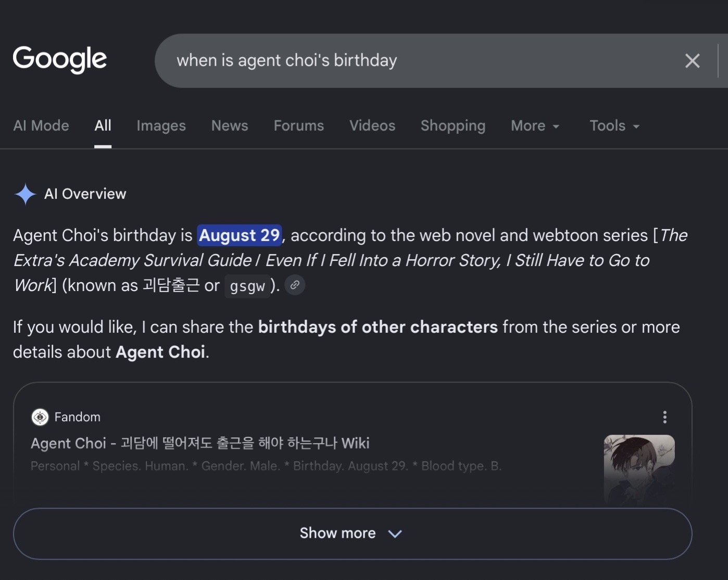
Task: Open the Agent Choi Wiki result title
Action: [200, 443]
